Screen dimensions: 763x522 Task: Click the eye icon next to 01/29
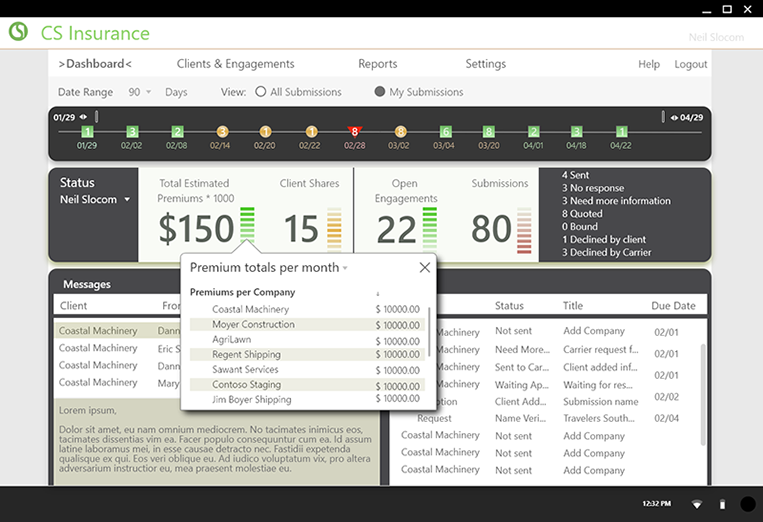pos(83,117)
